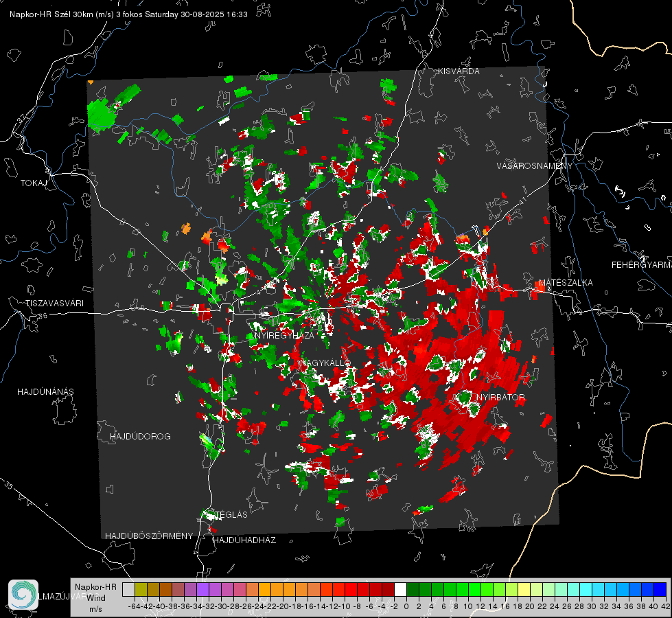Viewport: 672px width, 618px height.
Task: Click the VÁSÁROSNAMÉNY city label
Action: tap(535, 166)
